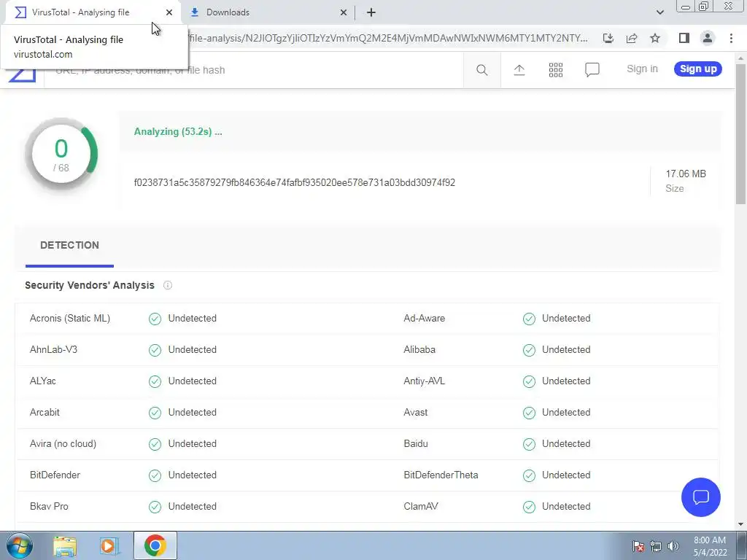The height and width of the screenshot is (560, 747).
Task: Click the Baidu vendor name
Action: coord(415,444)
